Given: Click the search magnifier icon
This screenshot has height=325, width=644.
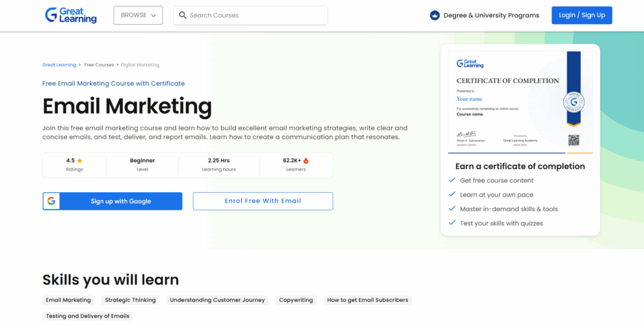Looking at the screenshot, I should coord(183,15).
